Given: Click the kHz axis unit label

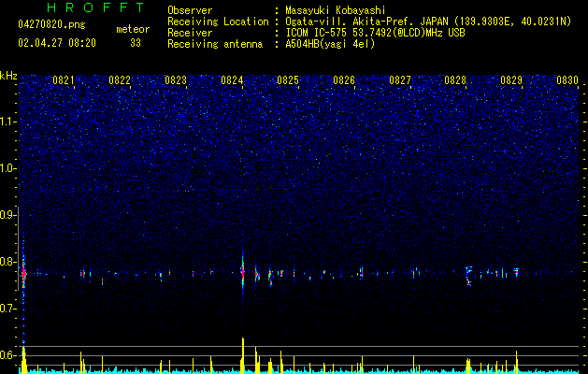Looking at the screenshot, I should click(8, 76).
